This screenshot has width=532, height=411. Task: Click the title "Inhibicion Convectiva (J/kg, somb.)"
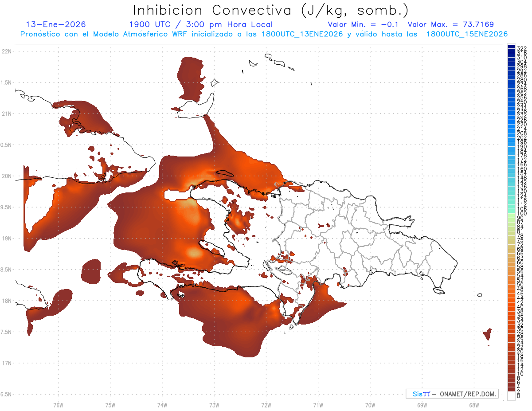tap(271, 10)
